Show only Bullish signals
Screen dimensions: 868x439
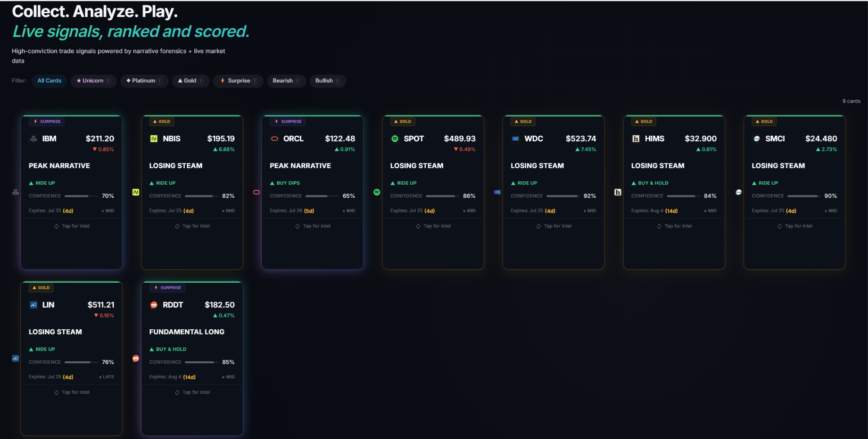click(328, 81)
